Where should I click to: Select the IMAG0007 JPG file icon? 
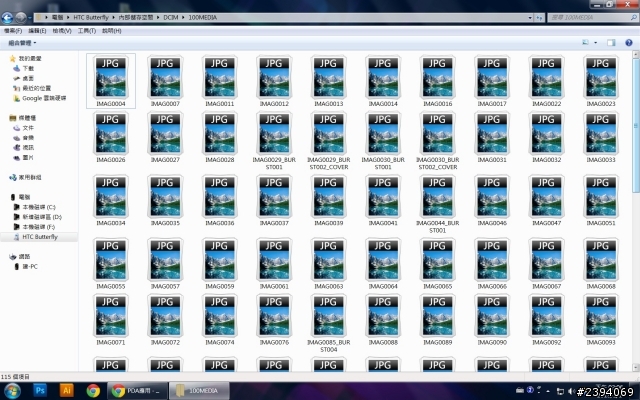(165, 77)
